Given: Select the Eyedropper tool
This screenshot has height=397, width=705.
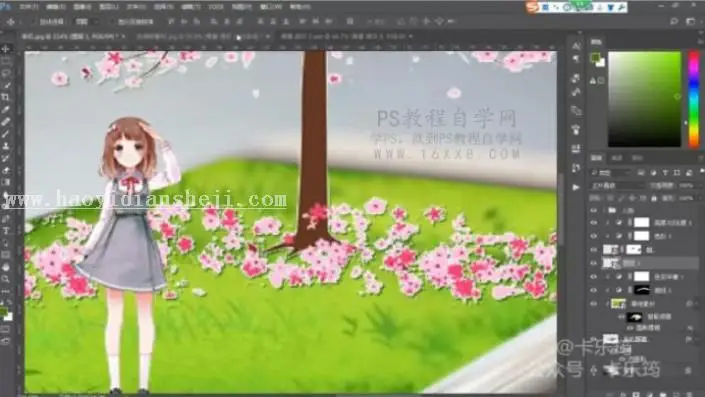Looking at the screenshot, I should tap(6, 109).
